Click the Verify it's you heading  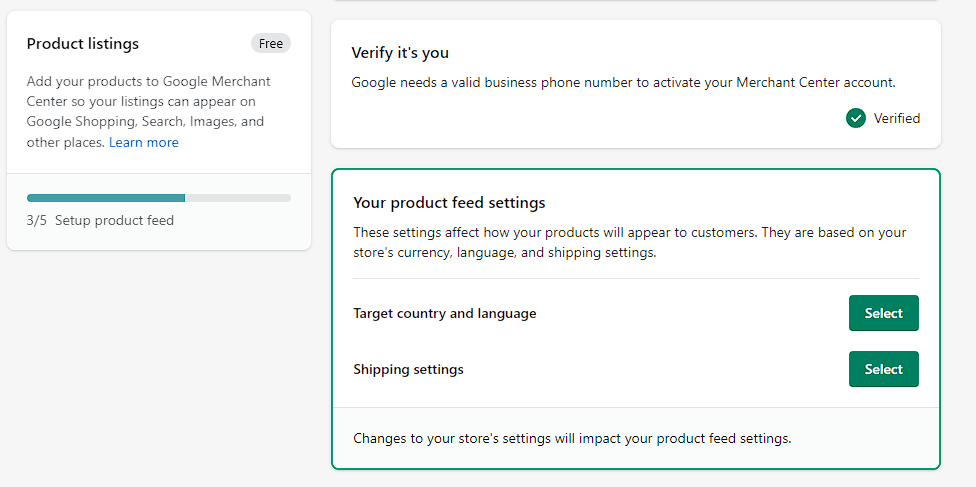(x=400, y=53)
